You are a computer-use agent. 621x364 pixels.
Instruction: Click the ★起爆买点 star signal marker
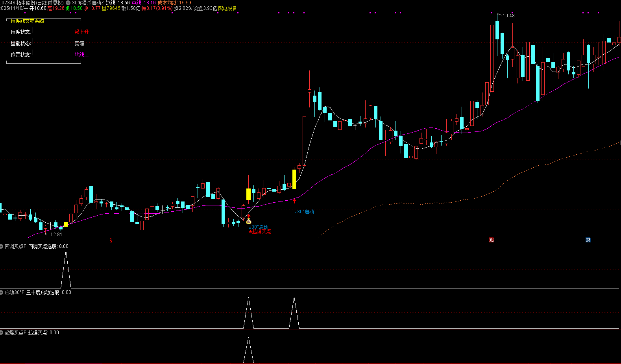pyautogui.click(x=260, y=232)
